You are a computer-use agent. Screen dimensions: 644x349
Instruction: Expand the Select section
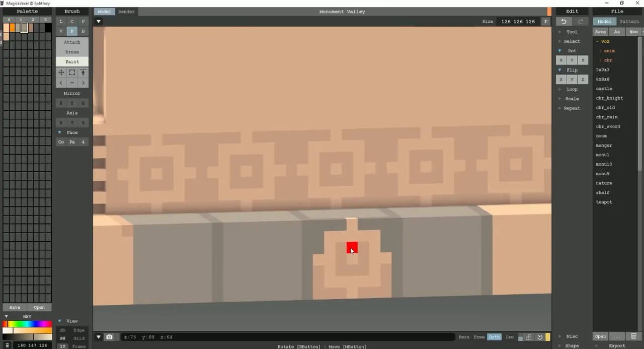pyautogui.click(x=559, y=41)
